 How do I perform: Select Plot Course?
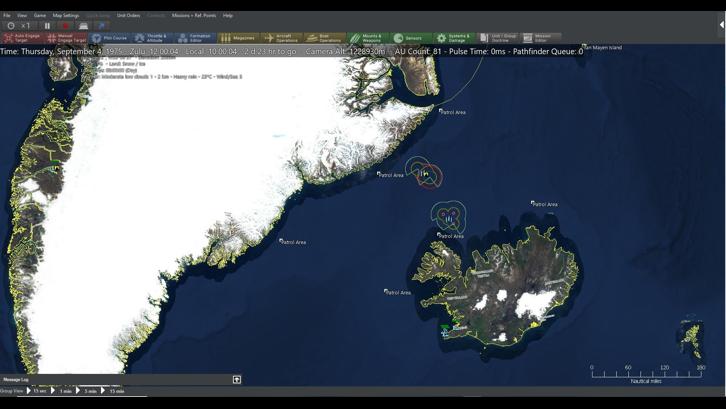(110, 38)
